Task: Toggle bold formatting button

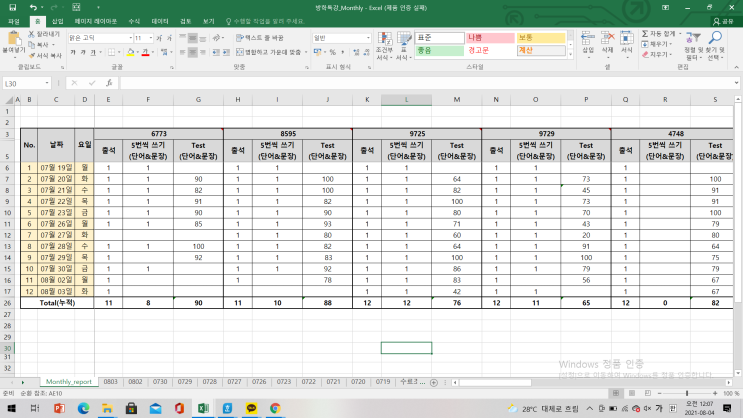Action: point(73,52)
